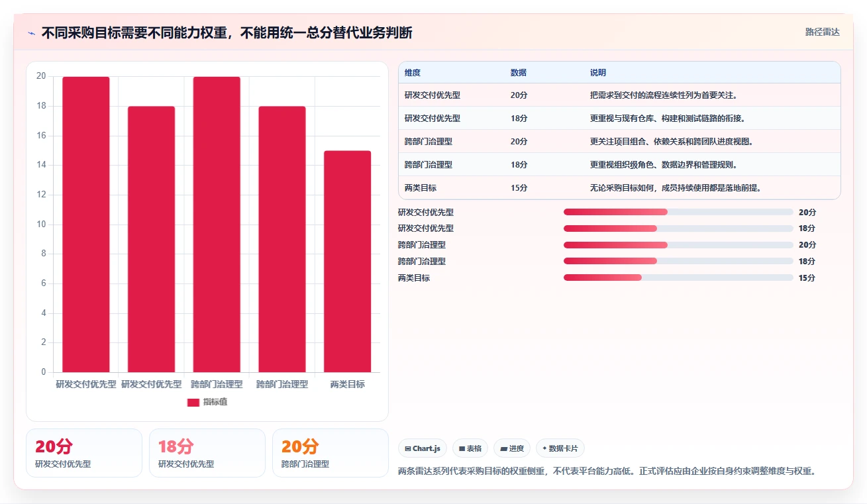
Task: Click the 跨部门治理型 chart bar reaching 18
Action: [x=282, y=239]
